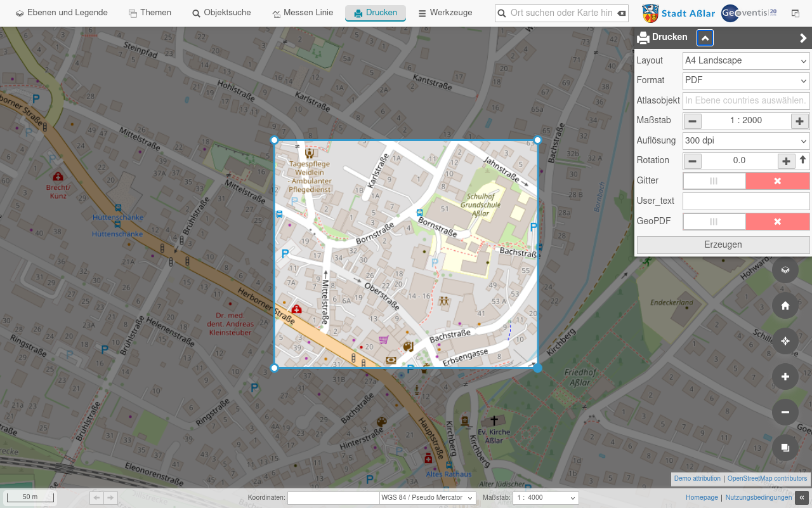The image size is (812, 508).
Task: Open the Themen menu
Action: coord(150,13)
